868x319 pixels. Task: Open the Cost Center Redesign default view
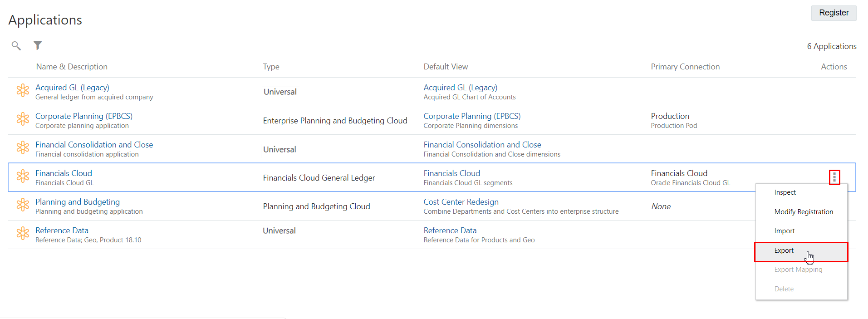click(x=461, y=202)
